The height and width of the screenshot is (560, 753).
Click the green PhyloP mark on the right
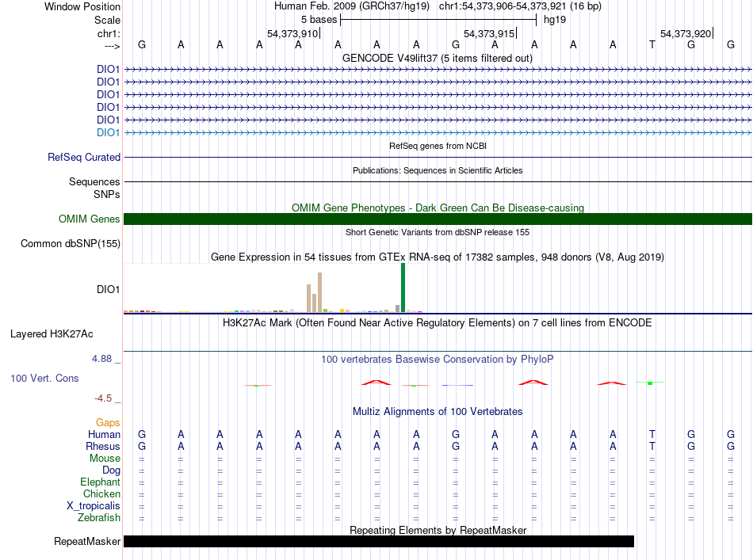click(650, 383)
